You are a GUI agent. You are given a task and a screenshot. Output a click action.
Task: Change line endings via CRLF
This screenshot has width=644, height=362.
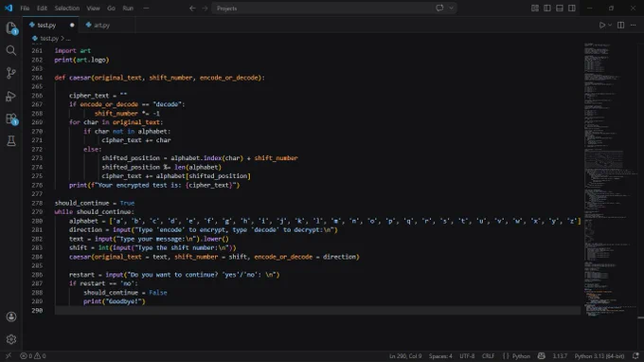point(488,355)
